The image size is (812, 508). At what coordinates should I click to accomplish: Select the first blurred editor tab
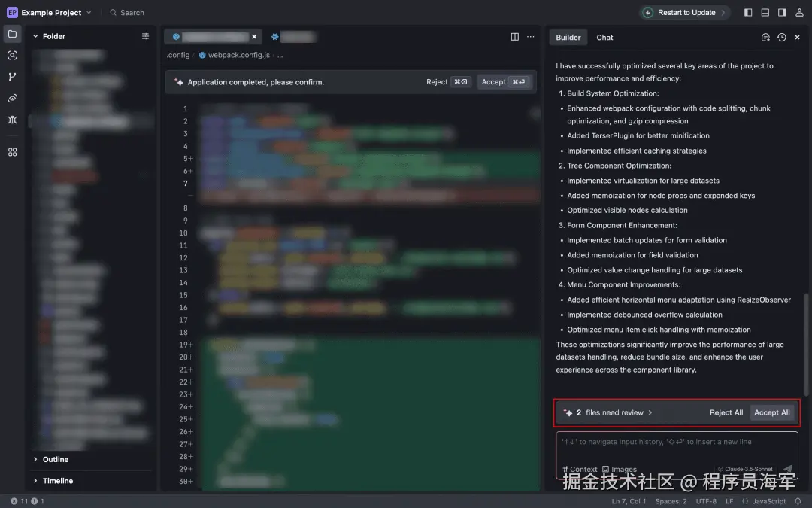tap(212, 37)
